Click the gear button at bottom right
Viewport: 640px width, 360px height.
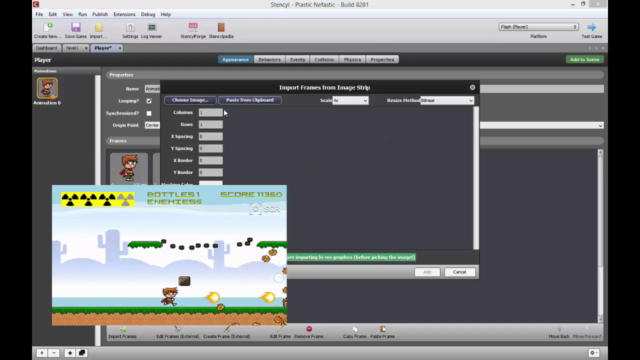(594, 353)
